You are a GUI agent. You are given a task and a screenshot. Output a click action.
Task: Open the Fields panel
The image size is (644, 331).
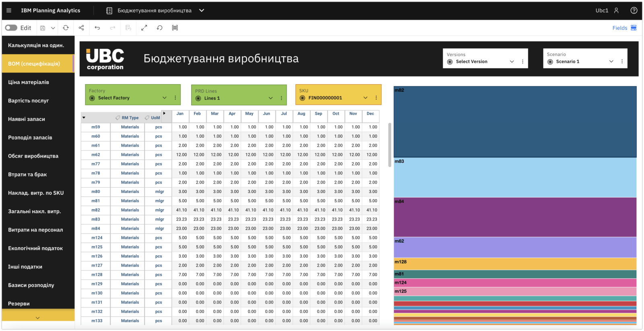pyautogui.click(x=624, y=28)
